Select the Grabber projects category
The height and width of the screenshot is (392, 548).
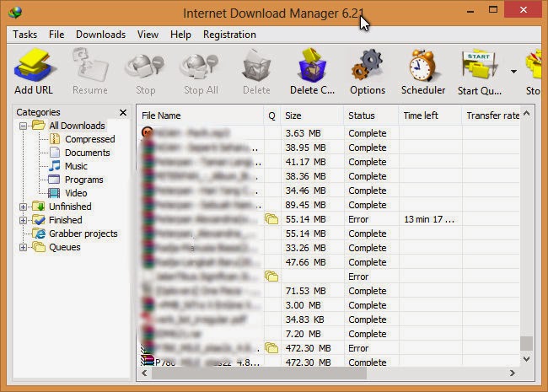pos(83,234)
